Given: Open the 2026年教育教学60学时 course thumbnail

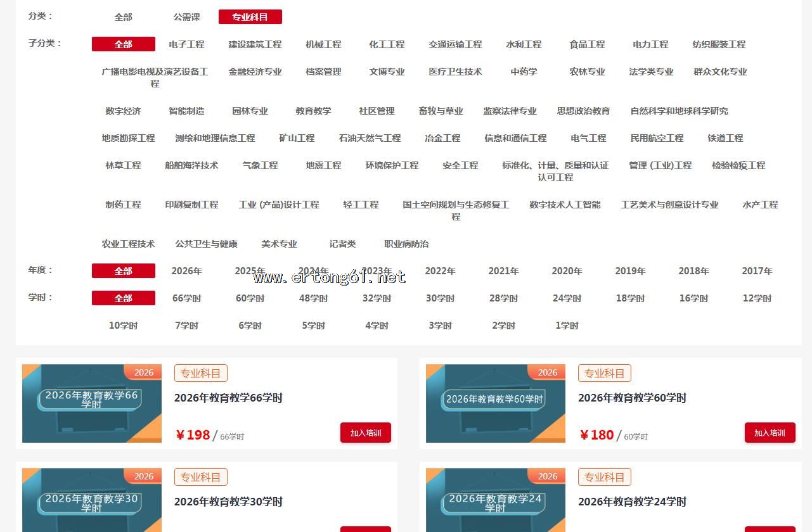Looking at the screenshot, I should [x=495, y=403].
